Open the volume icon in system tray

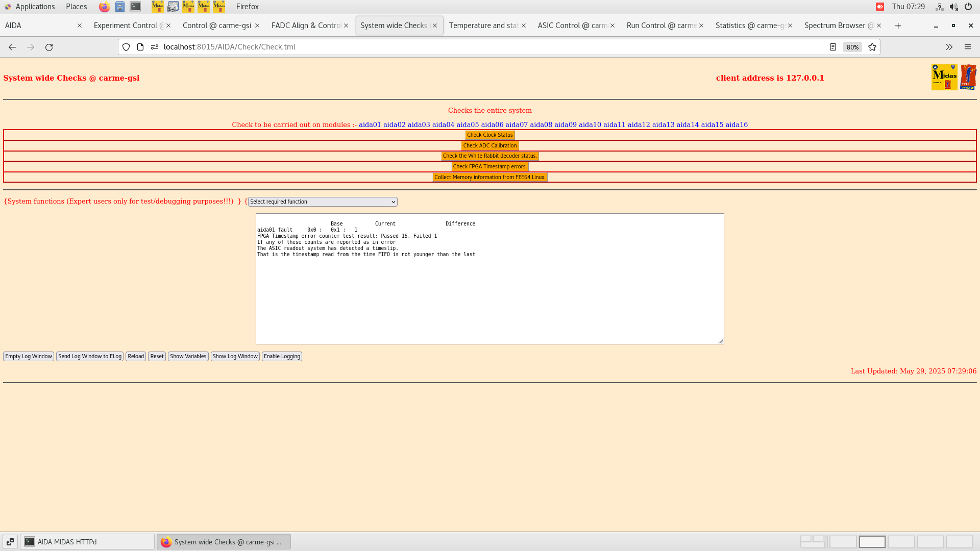(x=953, y=7)
